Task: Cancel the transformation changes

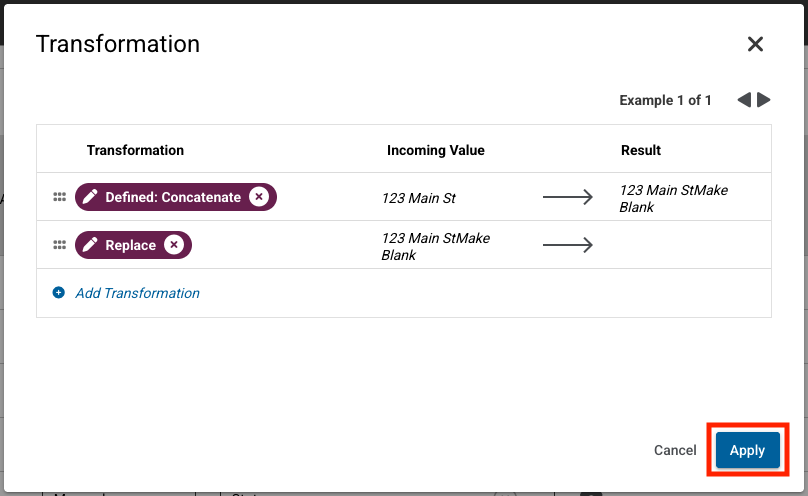Action: 675,450
